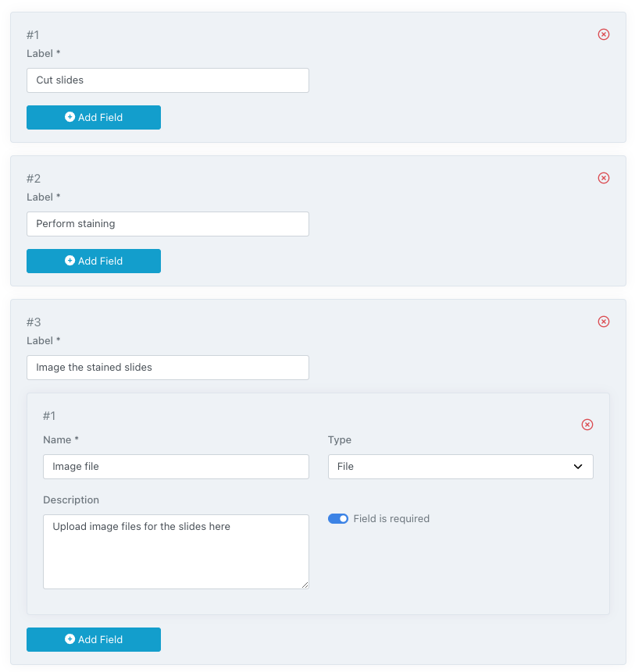Click the Name field containing "Image file"

[x=176, y=467]
